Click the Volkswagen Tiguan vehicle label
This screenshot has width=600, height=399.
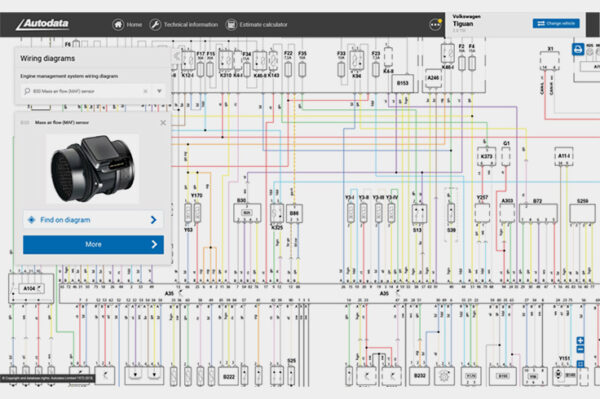pyautogui.click(x=467, y=23)
